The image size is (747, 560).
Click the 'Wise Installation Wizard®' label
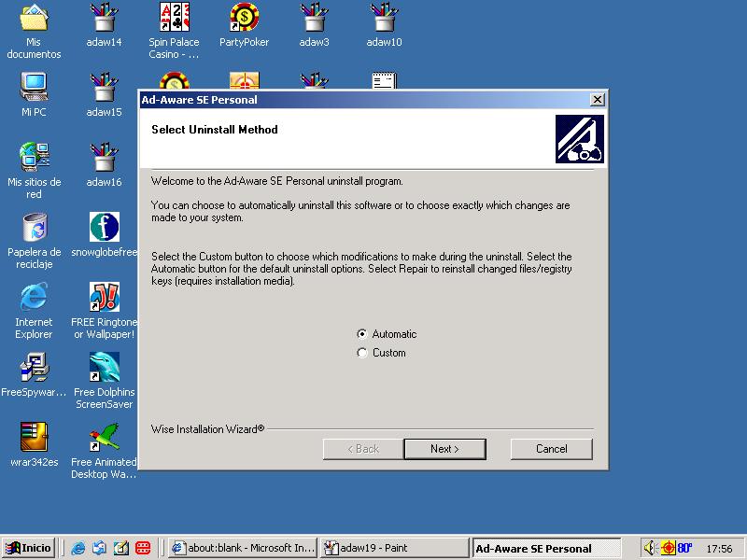pos(207,429)
